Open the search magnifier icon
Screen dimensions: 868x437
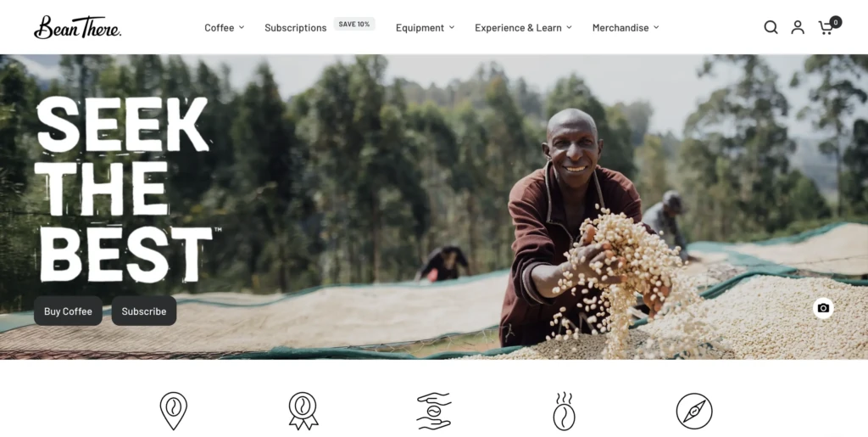click(771, 27)
